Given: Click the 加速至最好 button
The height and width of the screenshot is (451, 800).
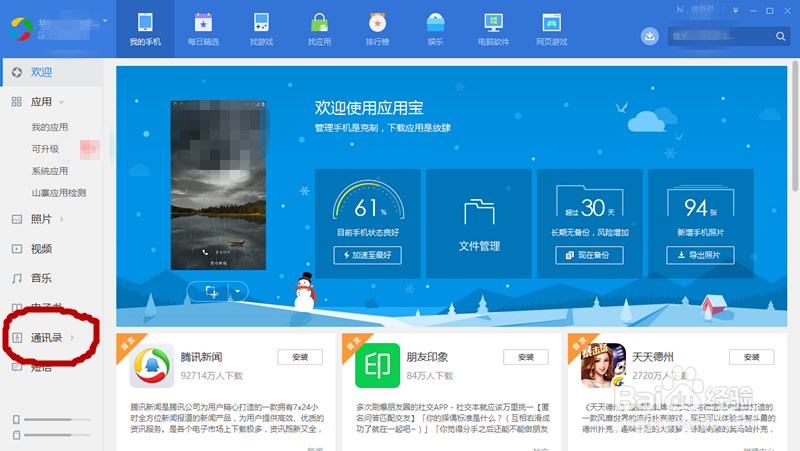Looking at the screenshot, I should coord(367,255).
